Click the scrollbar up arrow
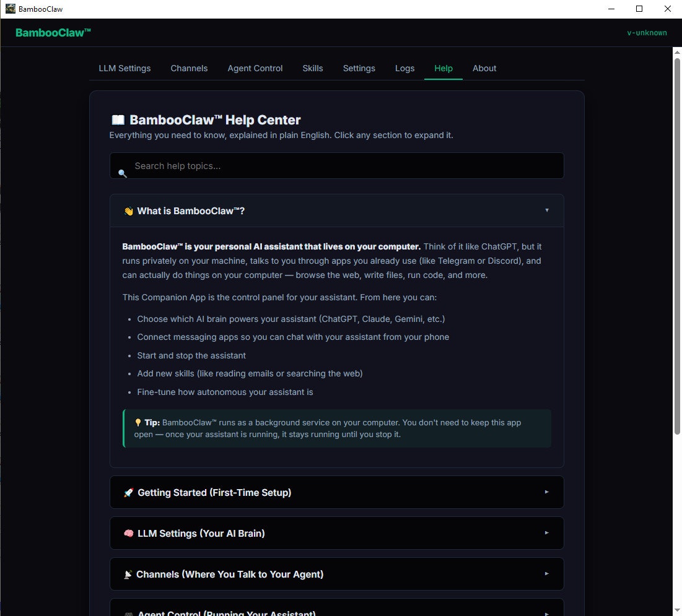The width and height of the screenshot is (682, 616). (x=677, y=52)
